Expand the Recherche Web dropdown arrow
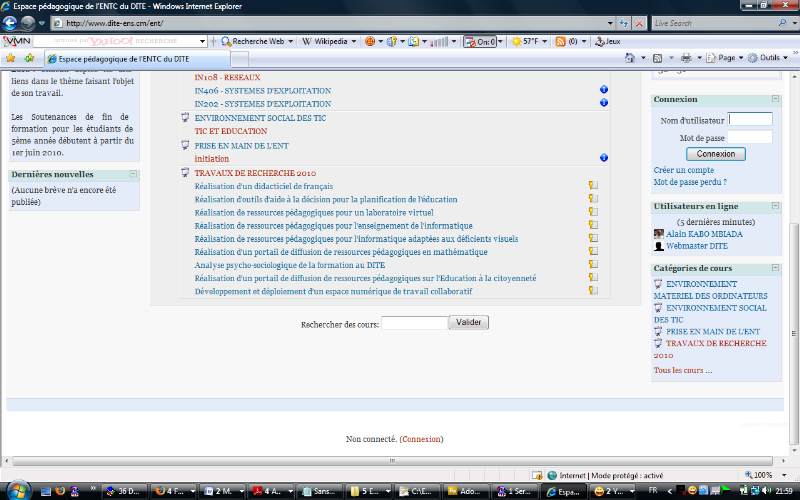Screen dimensions: 800x500 pos(291,41)
